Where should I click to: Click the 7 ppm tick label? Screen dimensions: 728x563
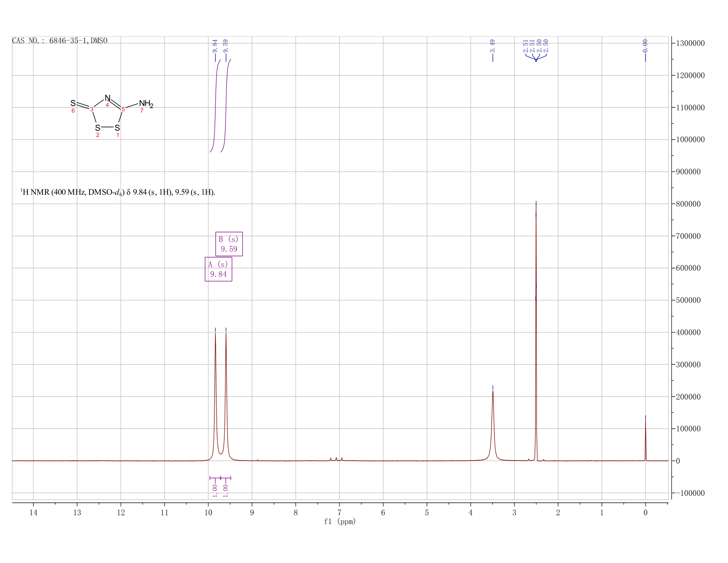(x=339, y=512)
